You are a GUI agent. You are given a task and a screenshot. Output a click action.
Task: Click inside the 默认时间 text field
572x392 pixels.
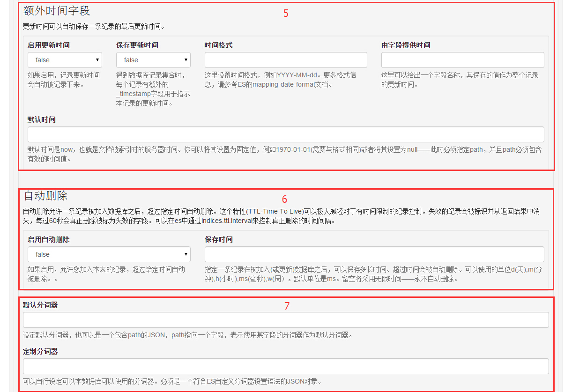286,134
